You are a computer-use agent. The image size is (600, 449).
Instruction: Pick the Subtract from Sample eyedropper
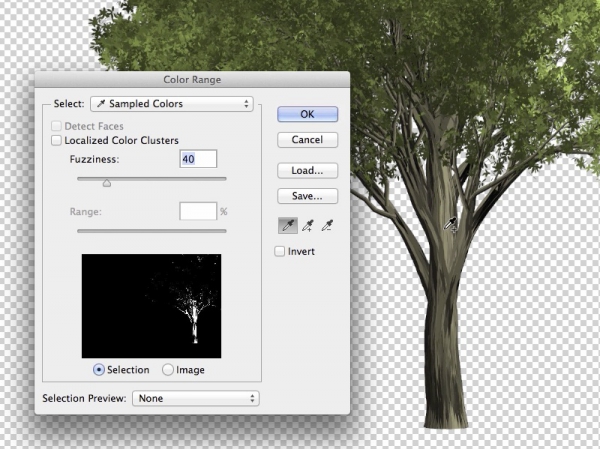(x=327, y=226)
